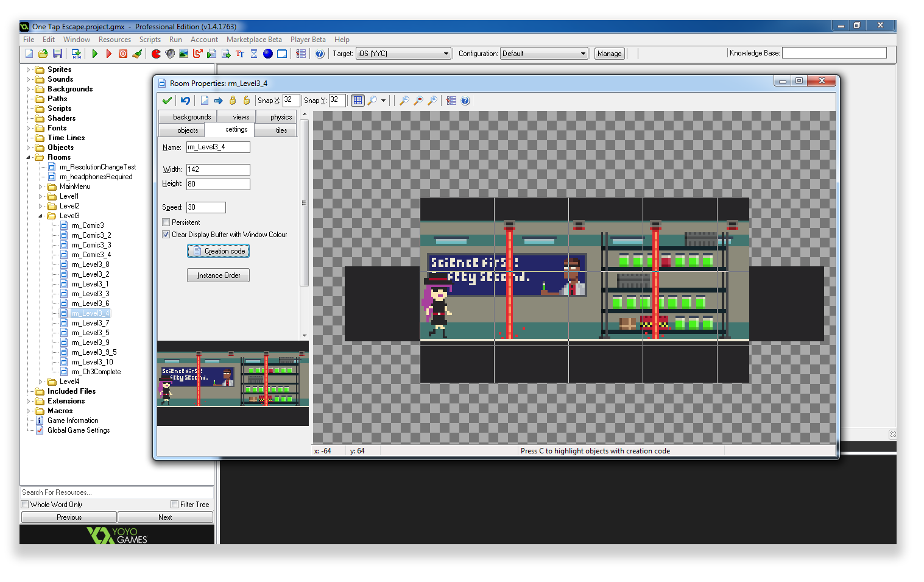Image resolution: width=924 pixels, height=582 pixels.
Task: Toggle the room grid button
Action: point(358,101)
